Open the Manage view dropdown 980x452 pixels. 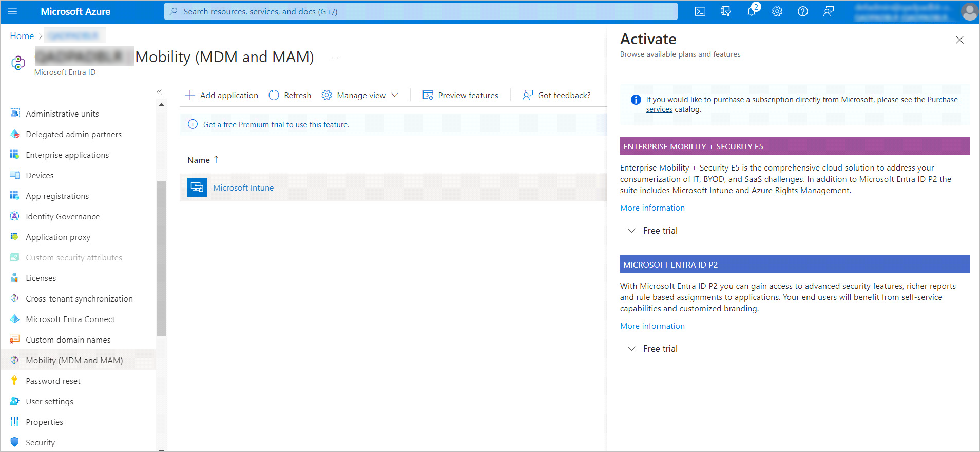pos(360,95)
